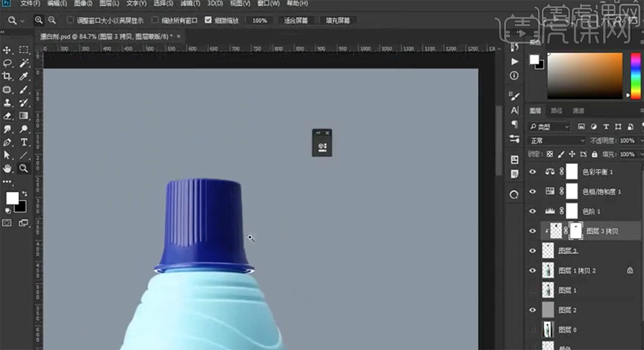Select the Eyedropper tool

click(x=24, y=76)
